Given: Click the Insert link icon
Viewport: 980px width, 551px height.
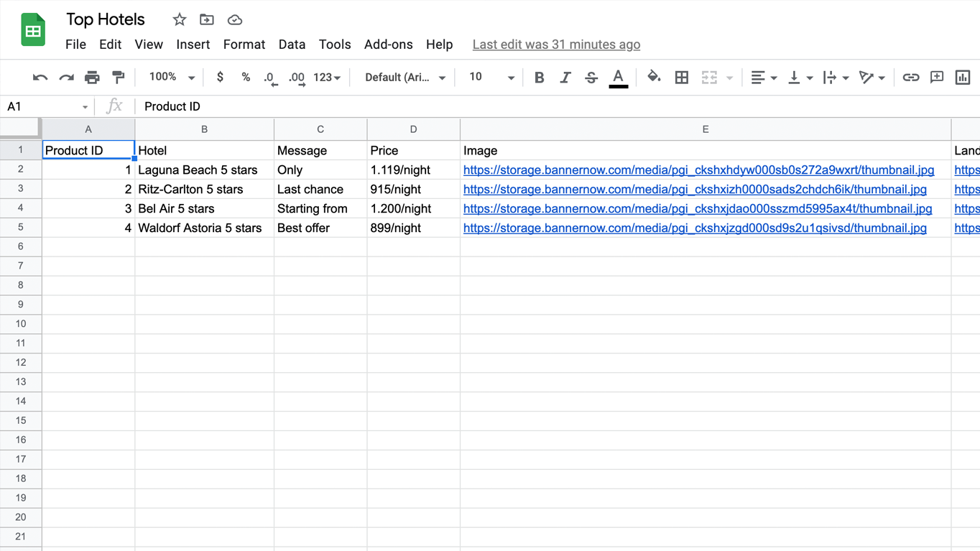Looking at the screenshot, I should [x=911, y=78].
